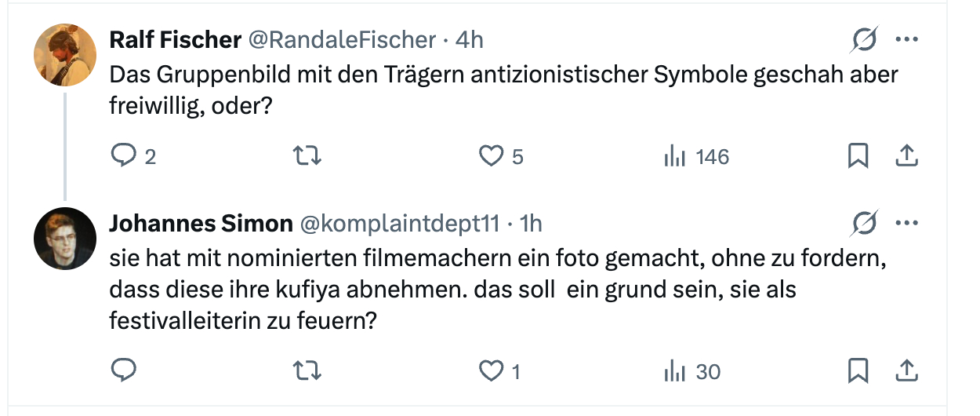The height and width of the screenshot is (416, 980).
Task: Reply to Ralf Fischer's tweet
Action: (x=124, y=156)
